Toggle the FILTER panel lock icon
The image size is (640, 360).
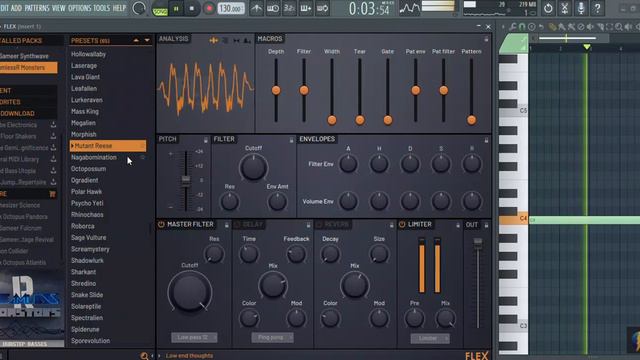click(291, 140)
